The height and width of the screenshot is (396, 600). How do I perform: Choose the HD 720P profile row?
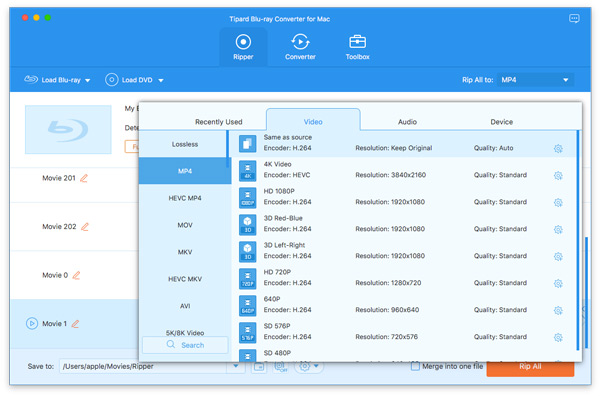click(406, 278)
